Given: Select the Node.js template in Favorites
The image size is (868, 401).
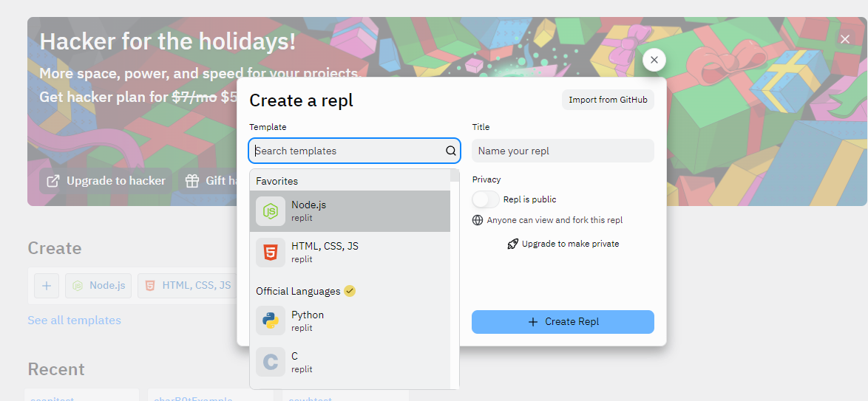Looking at the screenshot, I should click(x=350, y=211).
